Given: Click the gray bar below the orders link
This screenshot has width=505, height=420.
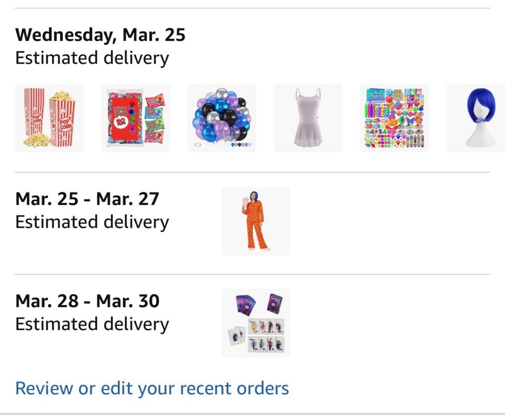Looking at the screenshot, I should point(252,415).
